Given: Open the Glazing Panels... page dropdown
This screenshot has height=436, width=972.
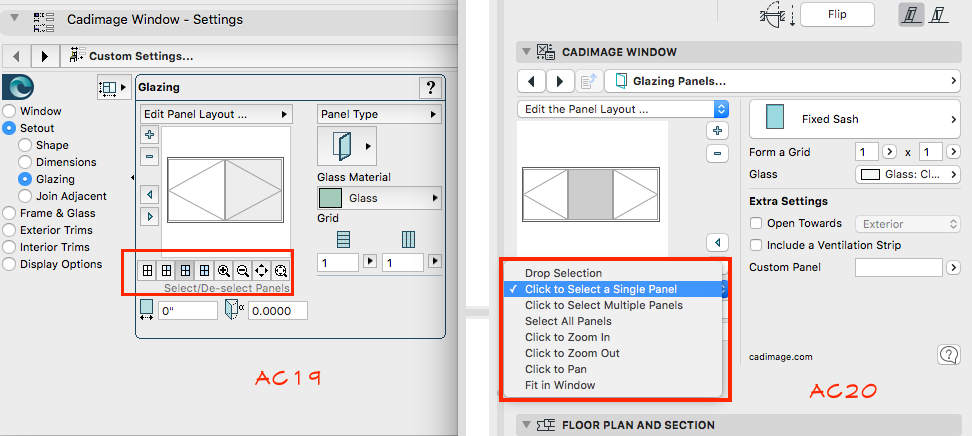Looking at the screenshot, I should (783, 81).
